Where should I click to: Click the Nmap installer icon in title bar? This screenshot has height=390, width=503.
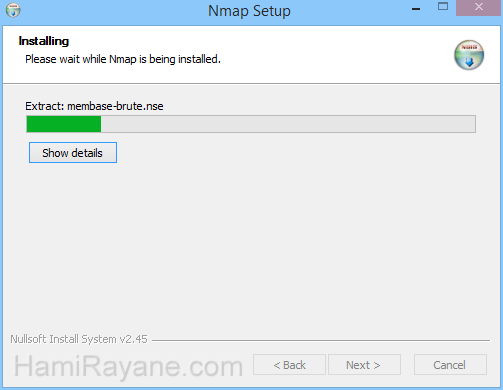pyautogui.click(x=13, y=10)
